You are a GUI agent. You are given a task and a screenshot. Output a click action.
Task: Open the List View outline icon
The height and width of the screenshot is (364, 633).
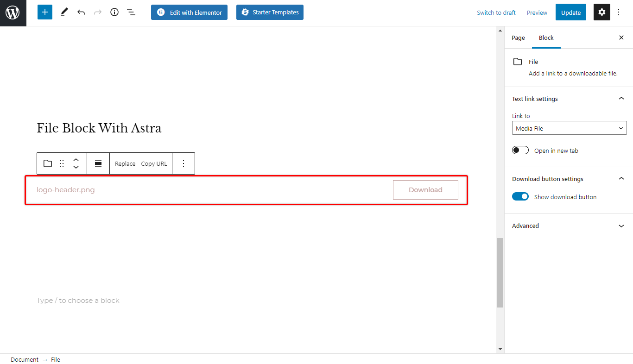pyautogui.click(x=131, y=12)
